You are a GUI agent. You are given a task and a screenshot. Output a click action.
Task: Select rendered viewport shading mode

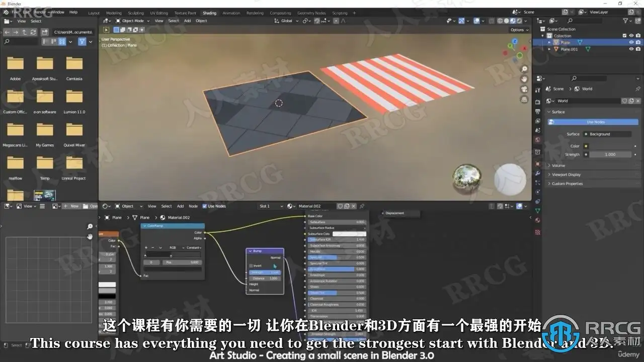pyautogui.click(x=519, y=21)
